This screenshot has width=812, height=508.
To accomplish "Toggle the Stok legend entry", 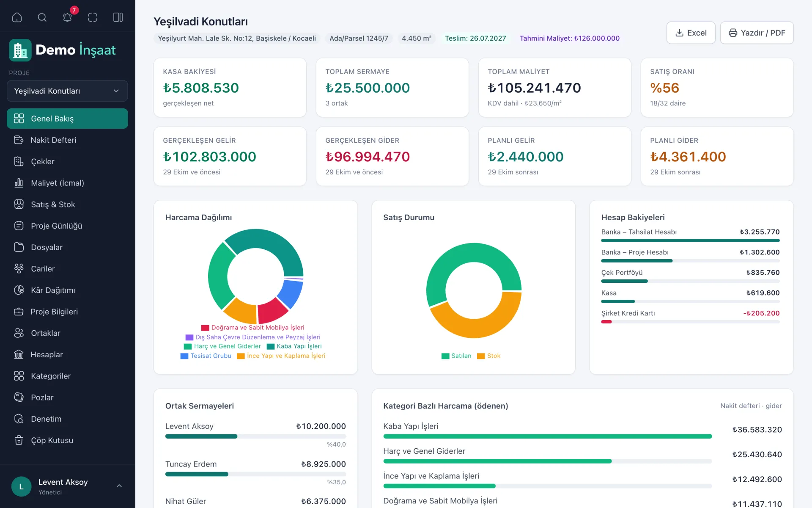I will point(489,356).
